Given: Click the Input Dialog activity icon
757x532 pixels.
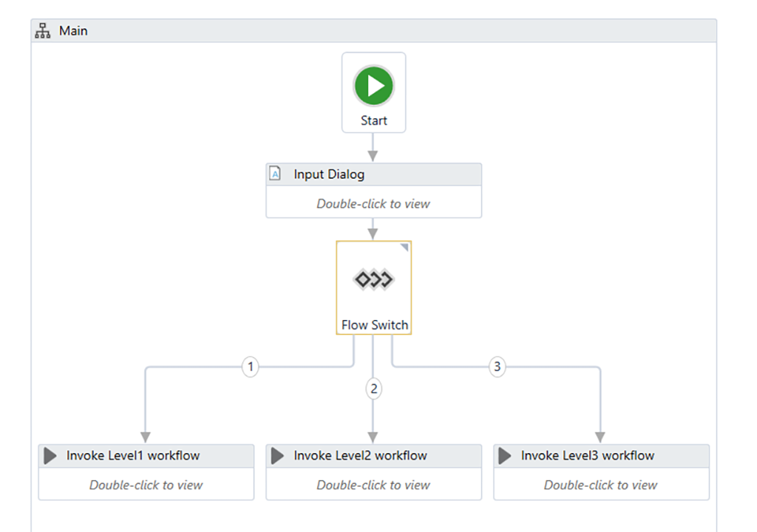Looking at the screenshot, I should [x=276, y=174].
